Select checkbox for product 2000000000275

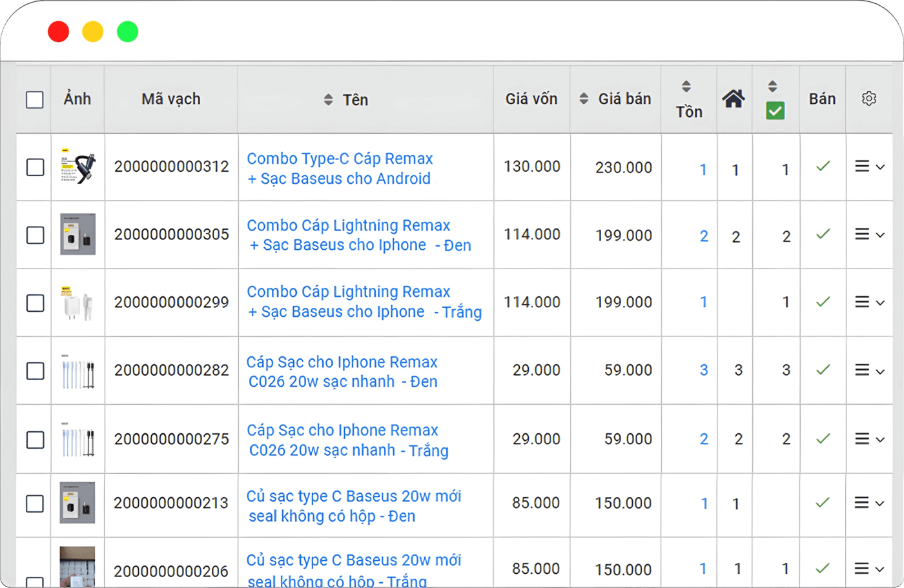[x=35, y=440]
